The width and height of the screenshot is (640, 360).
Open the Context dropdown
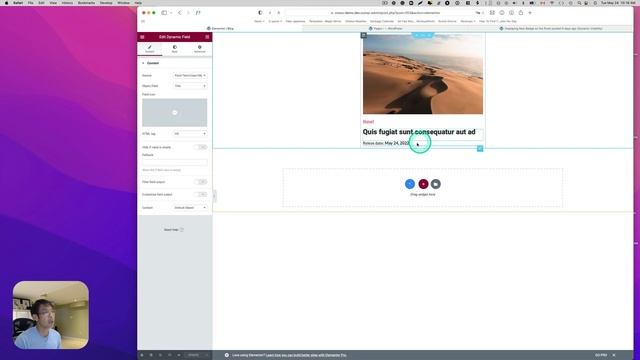[190, 208]
